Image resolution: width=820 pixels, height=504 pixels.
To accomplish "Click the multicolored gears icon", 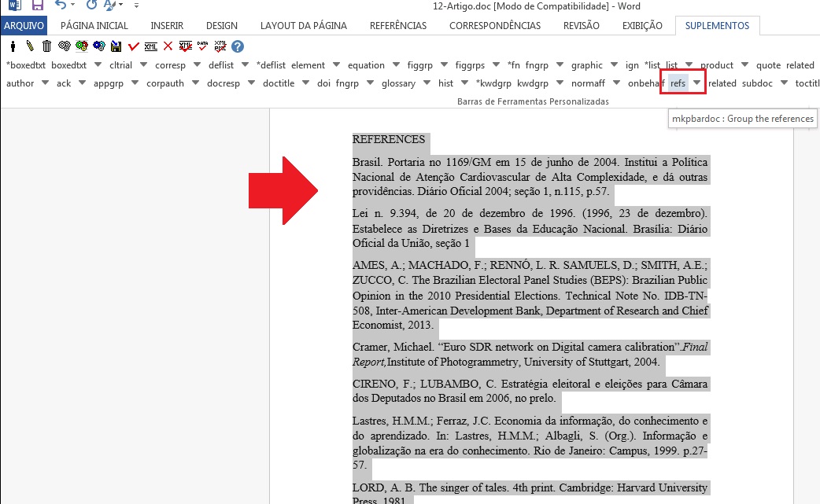I will 82,46.
